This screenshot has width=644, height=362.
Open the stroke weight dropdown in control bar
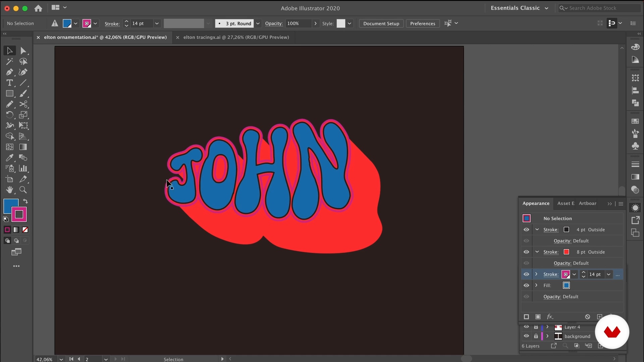tap(157, 23)
